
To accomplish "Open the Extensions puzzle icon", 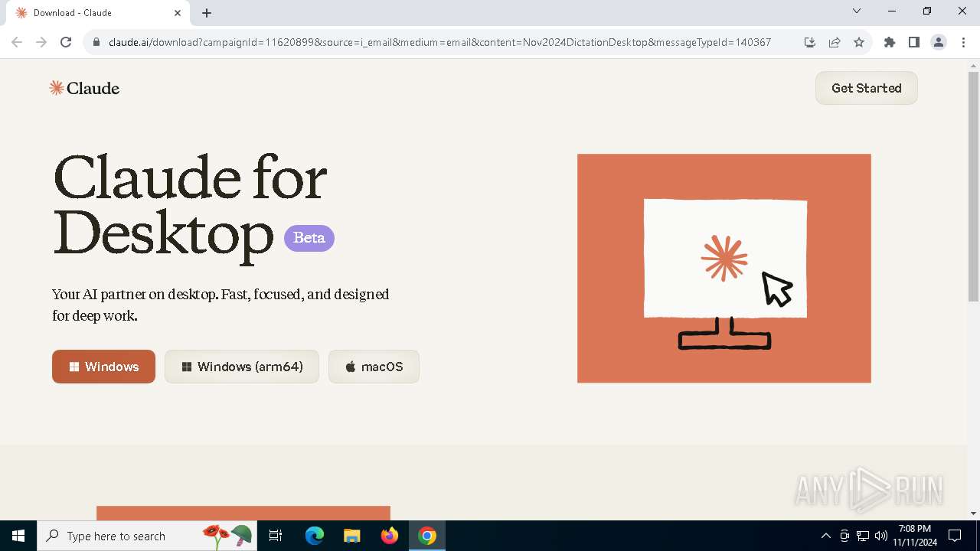I will click(890, 42).
